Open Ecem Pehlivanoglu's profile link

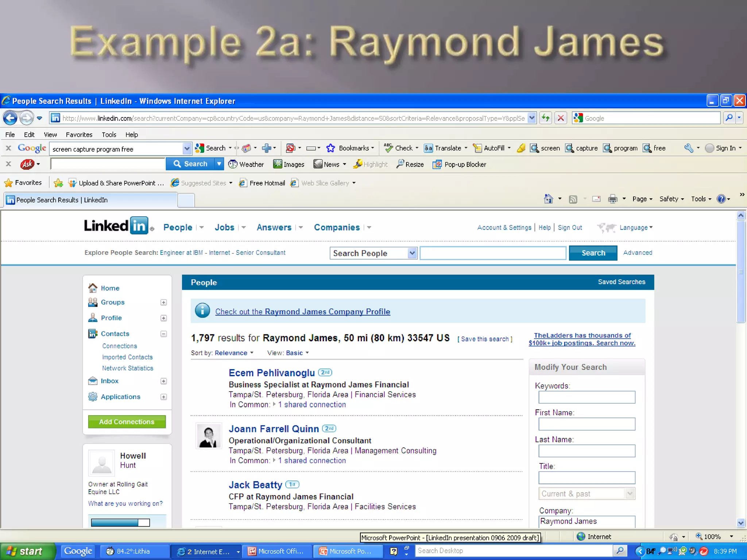(272, 373)
